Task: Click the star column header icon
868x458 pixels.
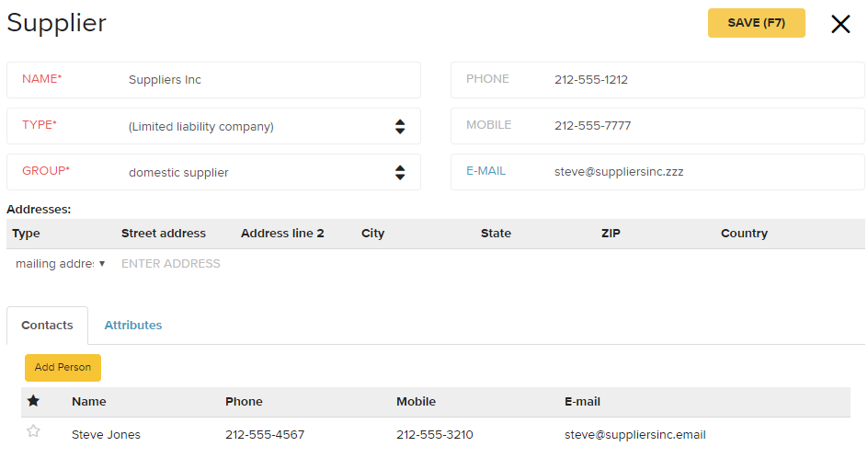Action: [x=33, y=401]
